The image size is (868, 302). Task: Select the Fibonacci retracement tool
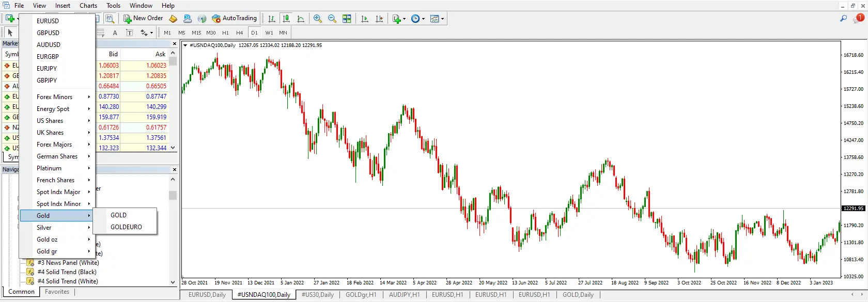tap(100, 33)
